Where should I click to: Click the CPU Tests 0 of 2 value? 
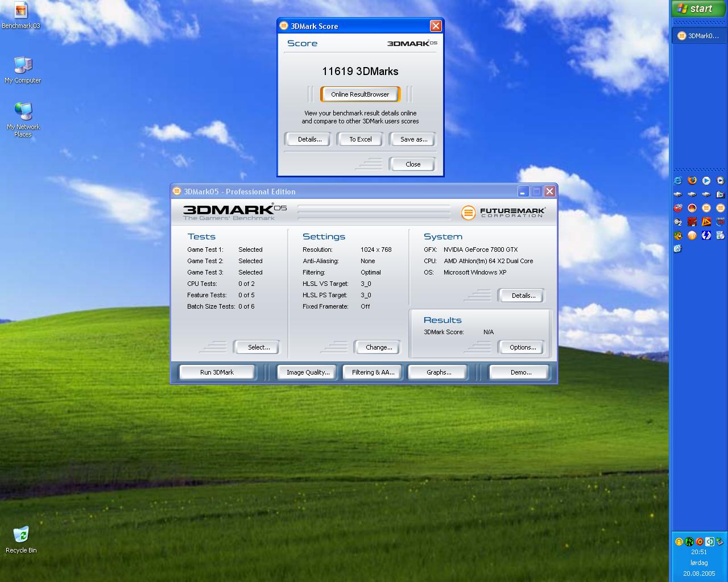tap(246, 284)
